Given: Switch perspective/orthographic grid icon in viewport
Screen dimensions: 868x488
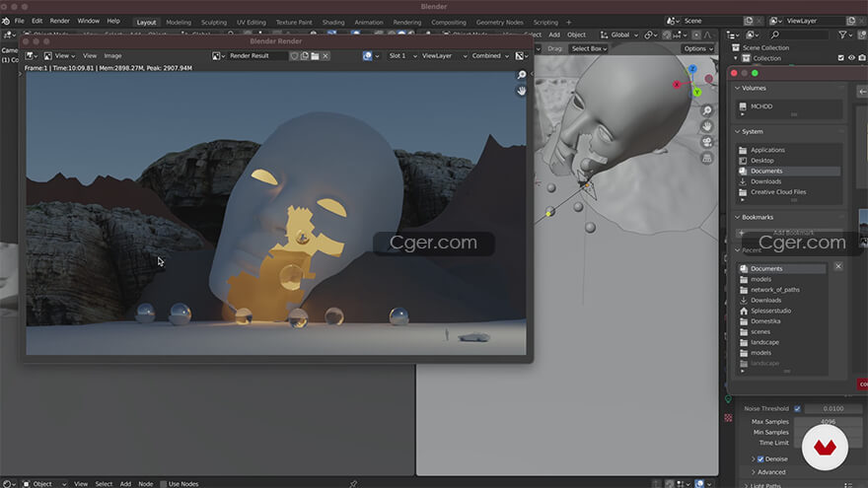Looking at the screenshot, I should (x=707, y=159).
